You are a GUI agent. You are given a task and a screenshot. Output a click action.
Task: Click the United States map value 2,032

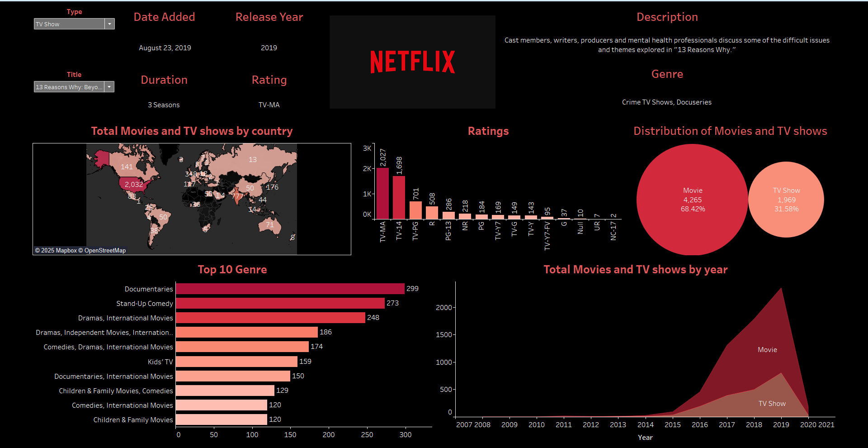click(134, 185)
